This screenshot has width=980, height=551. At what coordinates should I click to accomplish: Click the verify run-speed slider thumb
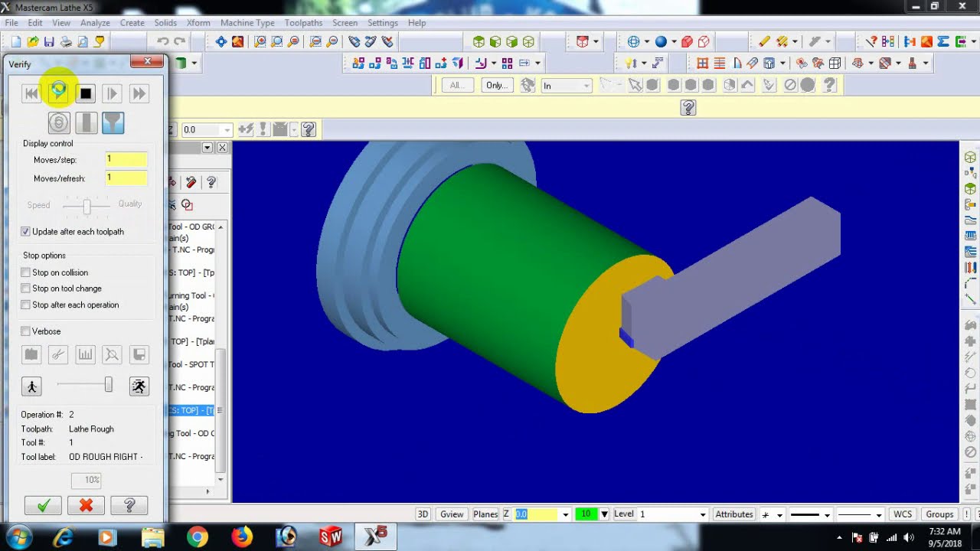pos(109,385)
